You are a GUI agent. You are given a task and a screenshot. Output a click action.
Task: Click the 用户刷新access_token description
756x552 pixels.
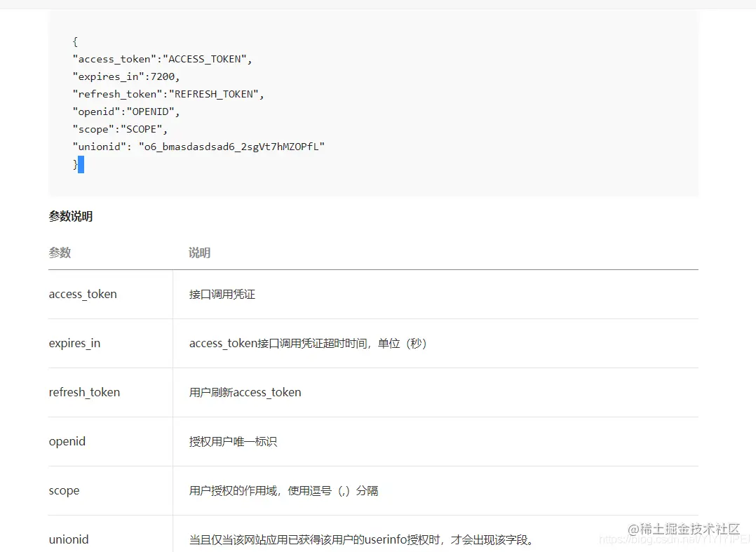click(245, 392)
